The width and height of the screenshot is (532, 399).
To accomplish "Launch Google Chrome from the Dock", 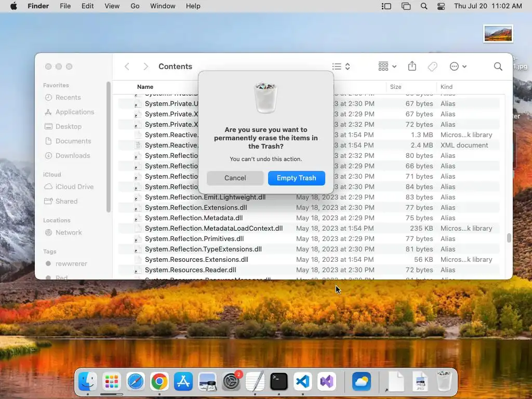I will pyautogui.click(x=159, y=382).
